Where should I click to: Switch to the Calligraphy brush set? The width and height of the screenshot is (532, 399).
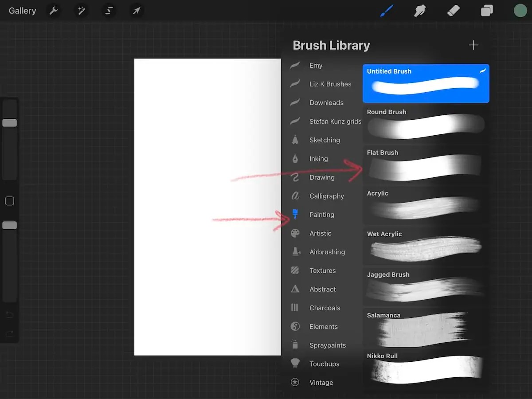(327, 196)
